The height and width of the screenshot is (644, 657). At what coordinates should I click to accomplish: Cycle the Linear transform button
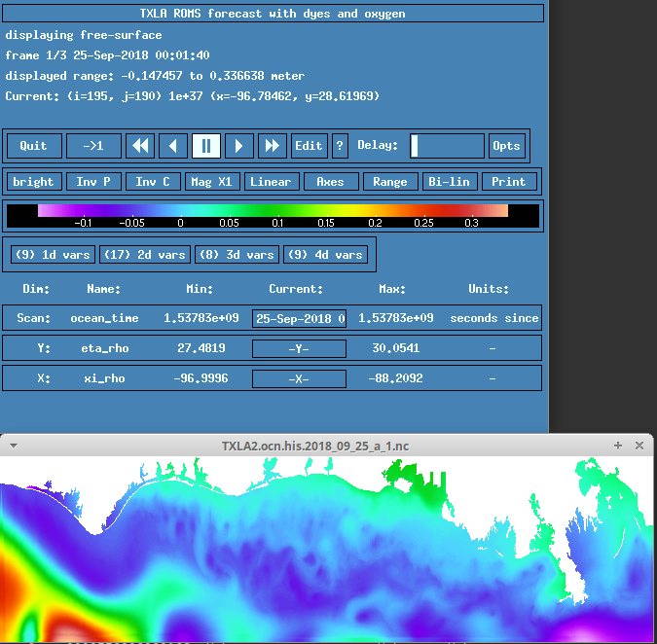[x=272, y=182]
